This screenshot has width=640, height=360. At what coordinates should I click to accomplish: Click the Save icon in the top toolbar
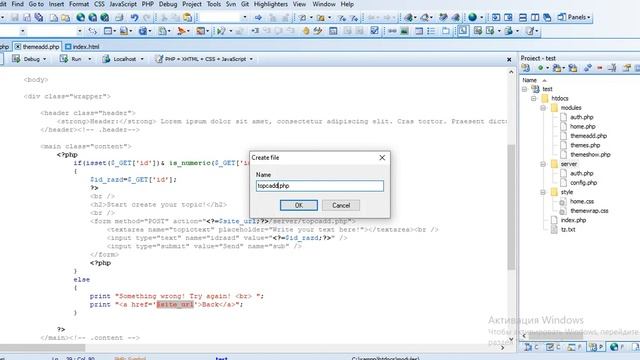coord(15,18)
